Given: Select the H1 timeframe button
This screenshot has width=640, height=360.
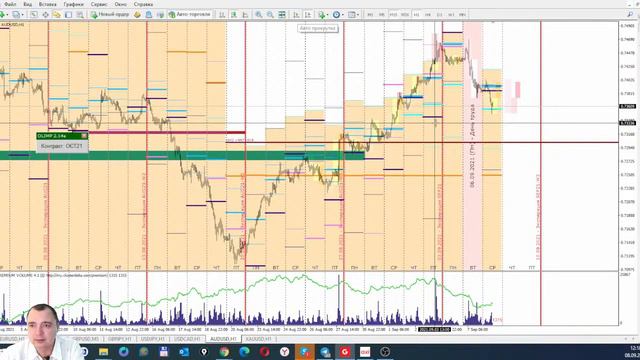Looking at the screenshot, I should (416, 15).
